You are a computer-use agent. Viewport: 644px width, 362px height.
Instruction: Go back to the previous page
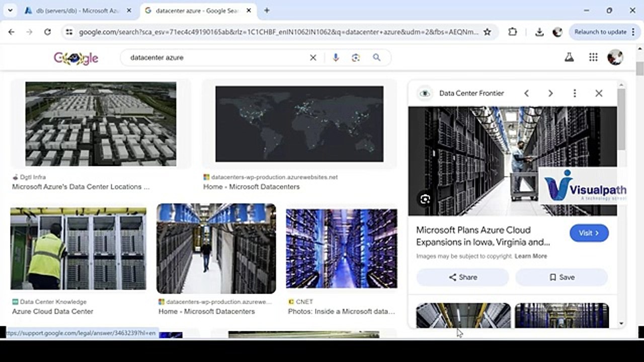pyautogui.click(x=12, y=32)
